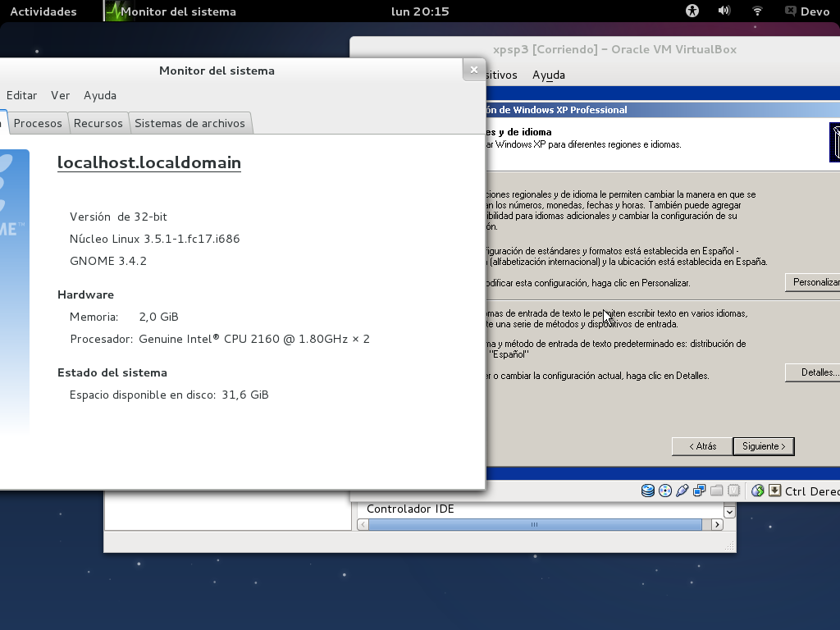Click the 'Ctrl Derec' host key label
The width and height of the screenshot is (840, 630).
(x=812, y=491)
